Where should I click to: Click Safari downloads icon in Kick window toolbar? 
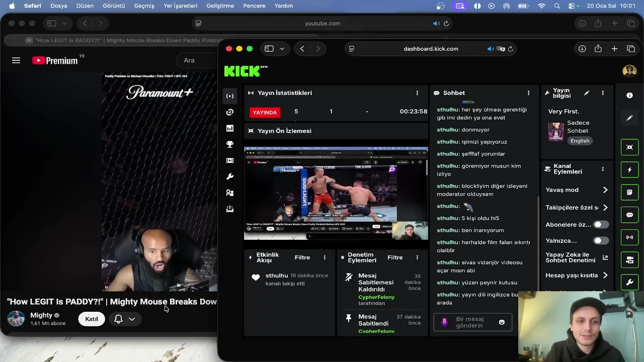(582, 49)
